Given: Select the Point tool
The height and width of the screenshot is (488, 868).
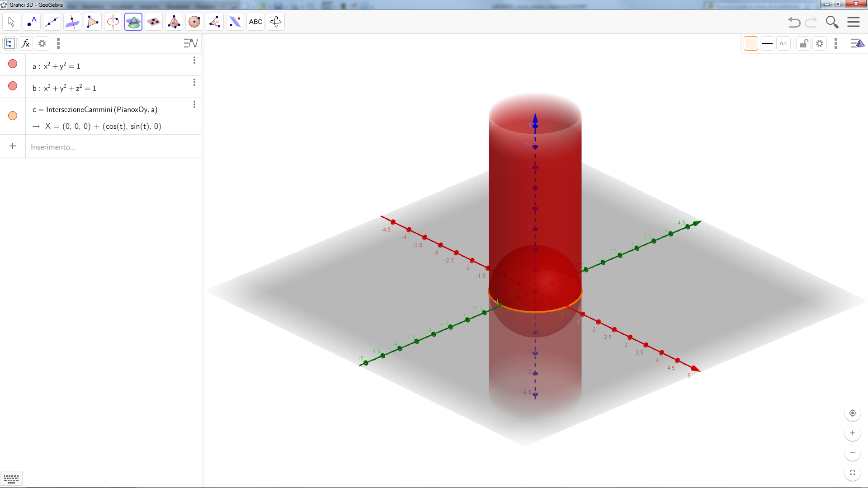Looking at the screenshot, I should [32, 22].
